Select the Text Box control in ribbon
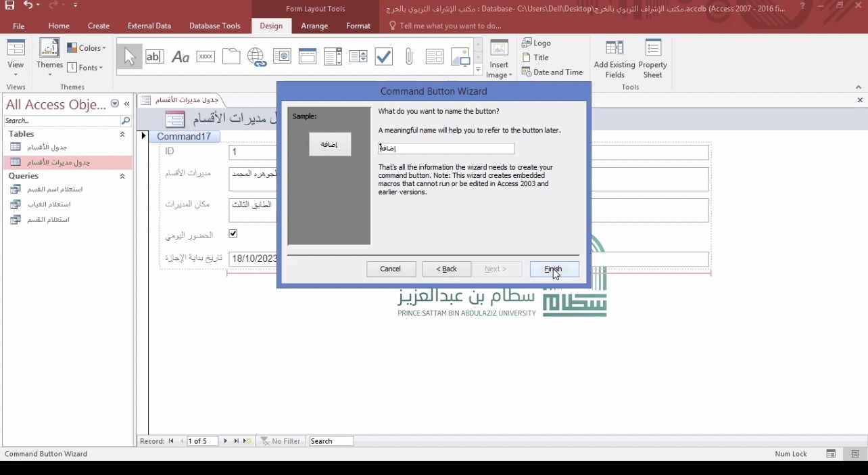 coord(155,57)
